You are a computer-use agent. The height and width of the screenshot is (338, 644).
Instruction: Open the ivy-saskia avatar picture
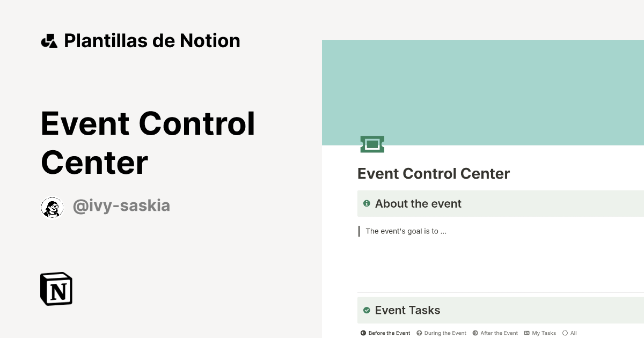coord(52,208)
